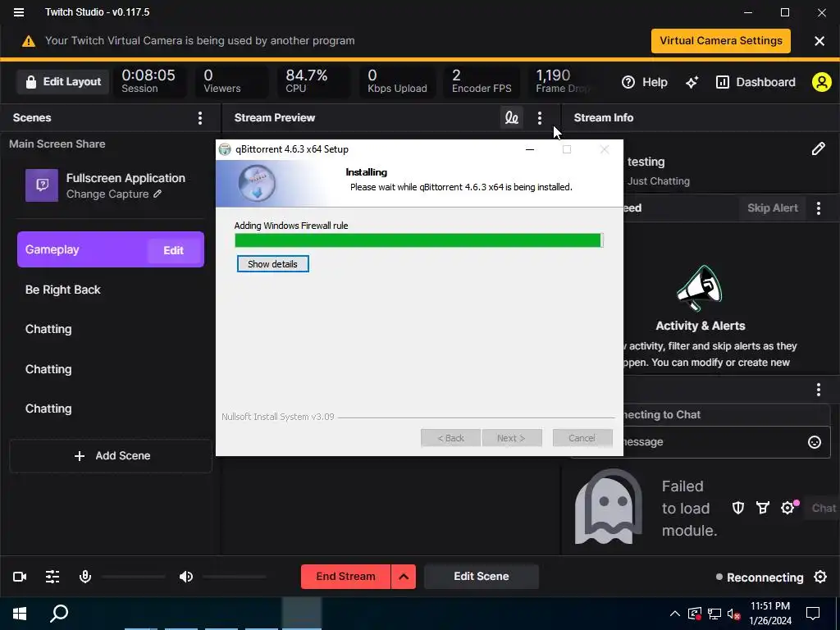Open Scenes panel three-dot options
Viewport: 840px width, 630px height.
pyautogui.click(x=200, y=118)
